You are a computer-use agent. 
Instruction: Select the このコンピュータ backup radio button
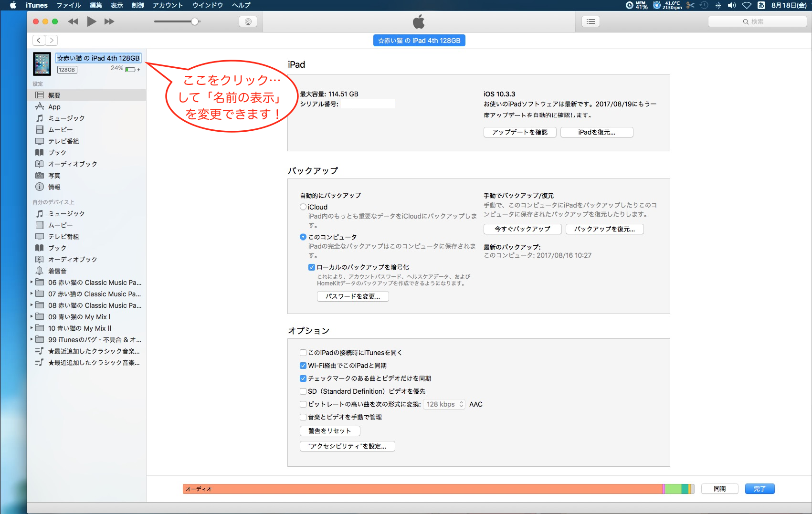click(303, 237)
